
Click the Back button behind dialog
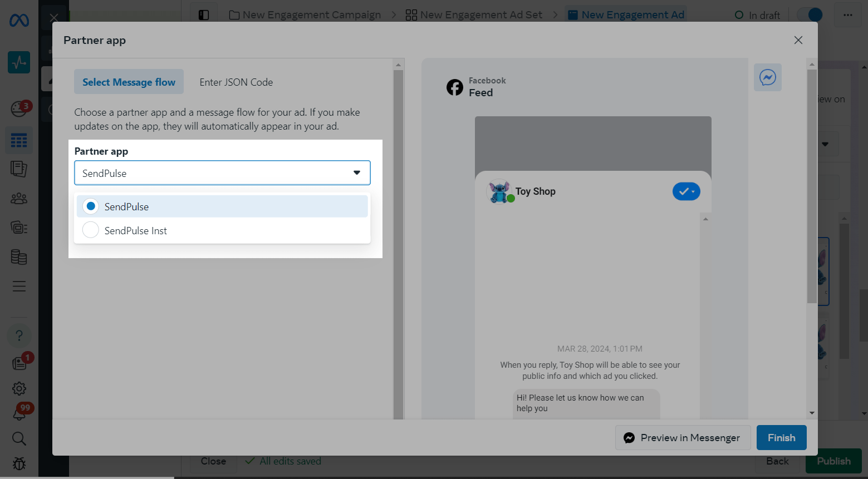777,461
